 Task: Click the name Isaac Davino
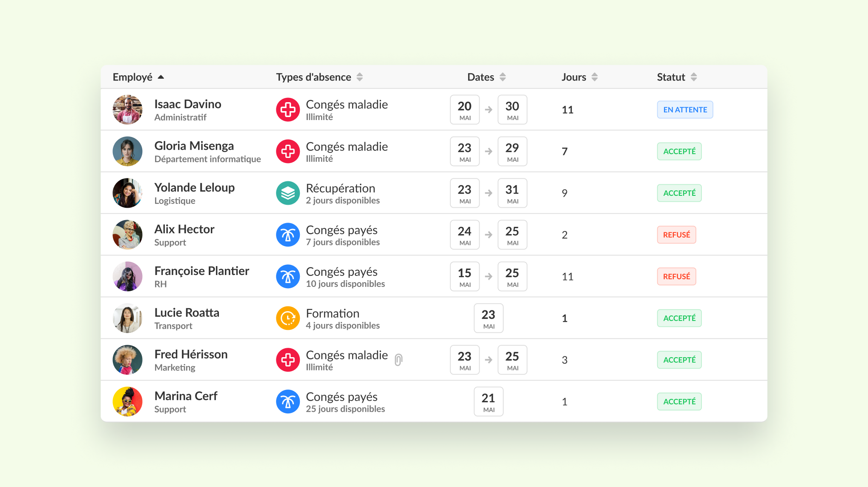(x=188, y=104)
